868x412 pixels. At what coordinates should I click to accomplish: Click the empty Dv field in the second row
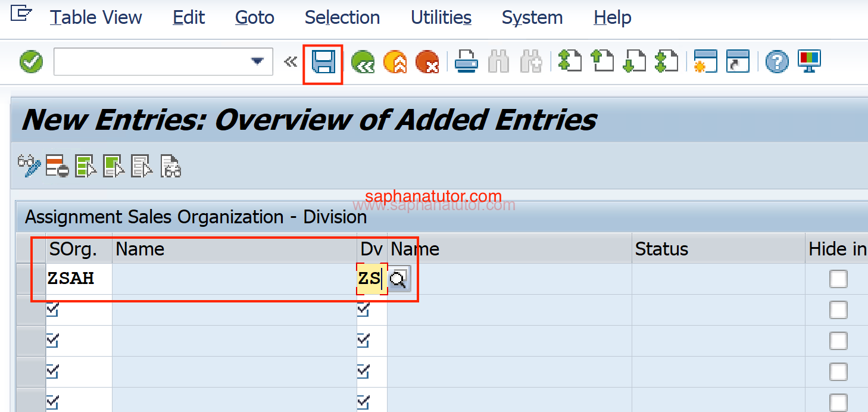coord(372,310)
